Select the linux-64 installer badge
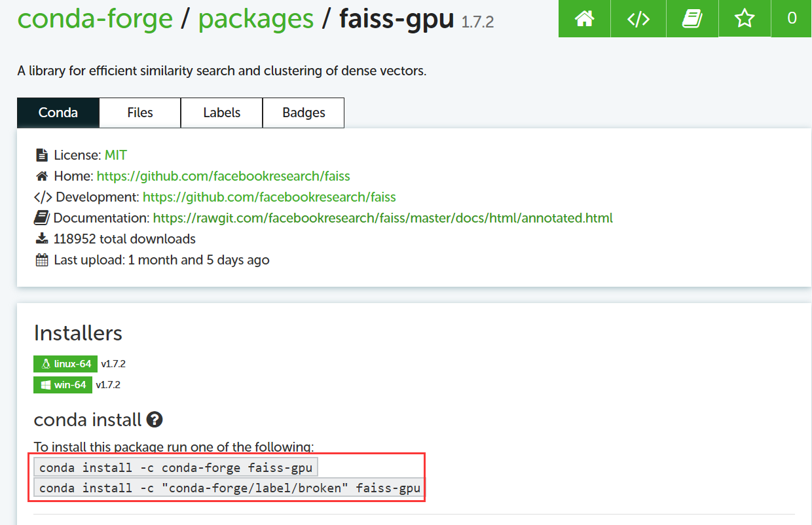812x525 pixels. [65, 364]
